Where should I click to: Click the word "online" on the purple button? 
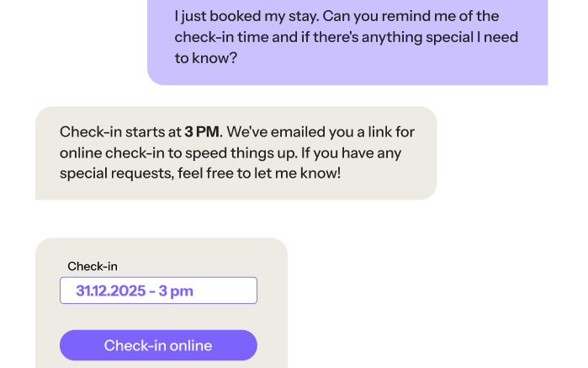tap(191, 346)
